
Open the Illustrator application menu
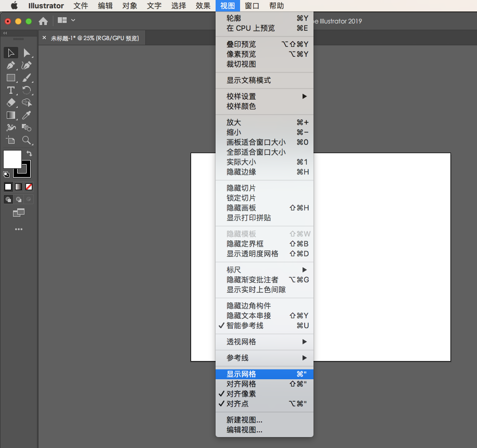[x=46, y=6]
